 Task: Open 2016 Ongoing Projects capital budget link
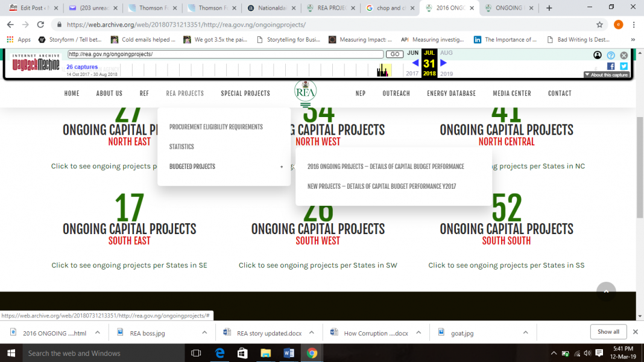point(385,167)
